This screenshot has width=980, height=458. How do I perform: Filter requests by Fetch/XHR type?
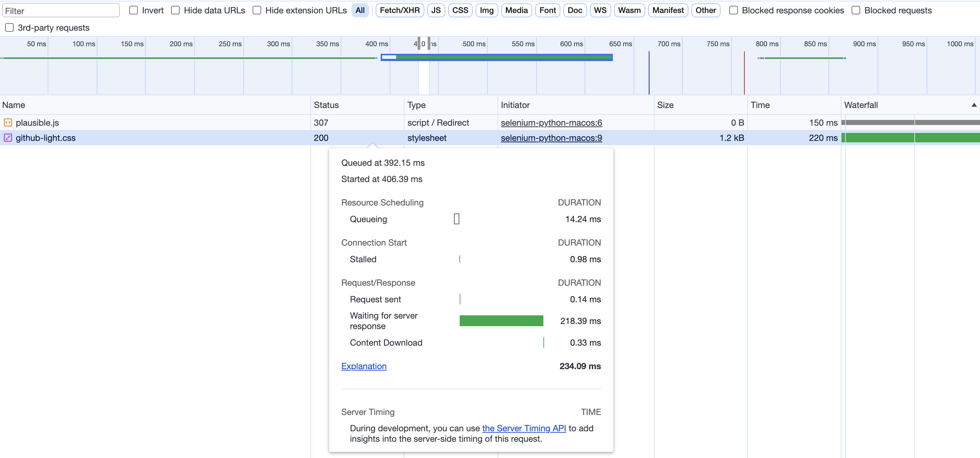(399, 10)
